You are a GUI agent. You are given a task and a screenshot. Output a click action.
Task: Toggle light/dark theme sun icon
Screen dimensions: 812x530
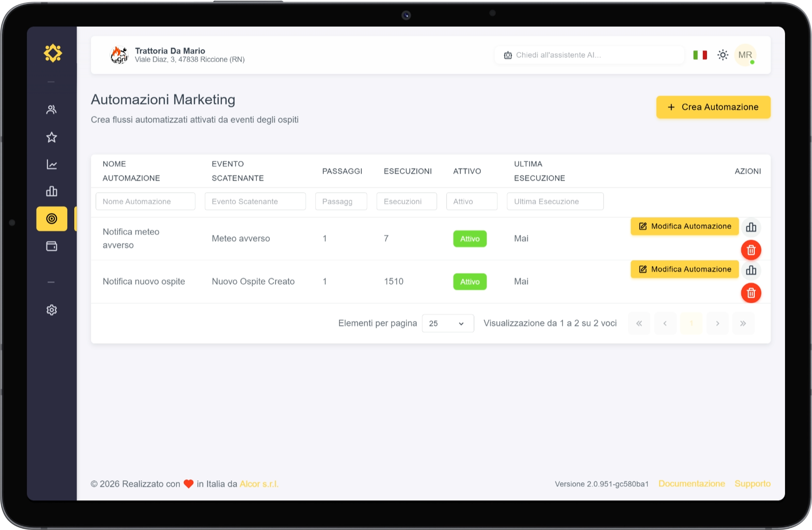[x=723, y=55]
